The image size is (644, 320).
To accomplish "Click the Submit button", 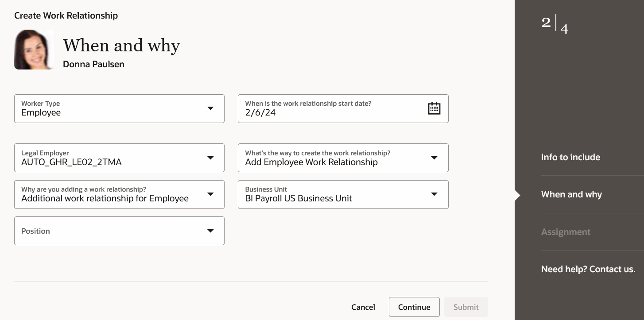I will tap(466, 307).
